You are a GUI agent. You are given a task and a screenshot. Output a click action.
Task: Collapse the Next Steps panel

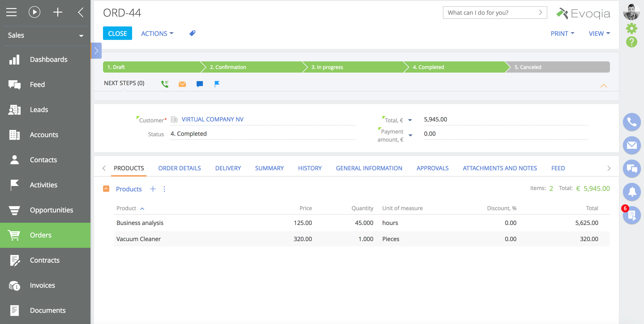(x=603, y=86)
